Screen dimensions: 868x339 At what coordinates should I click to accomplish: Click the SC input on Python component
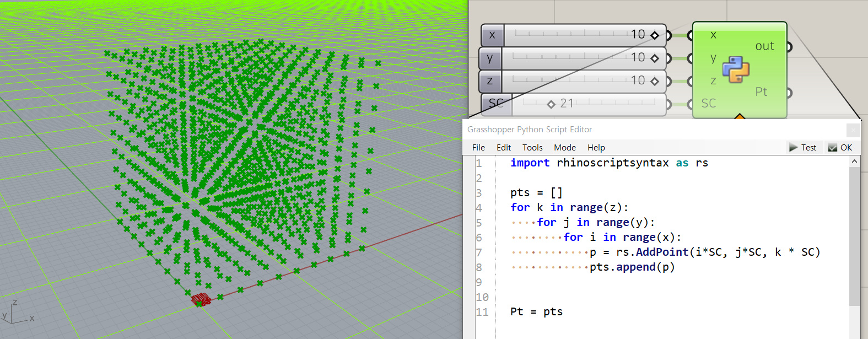coord(709,103)
